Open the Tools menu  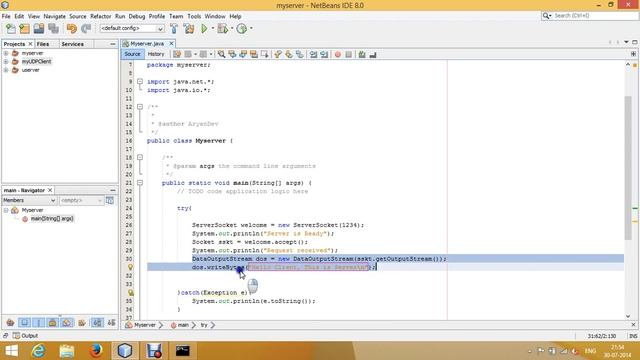click(x=194, y=16)
